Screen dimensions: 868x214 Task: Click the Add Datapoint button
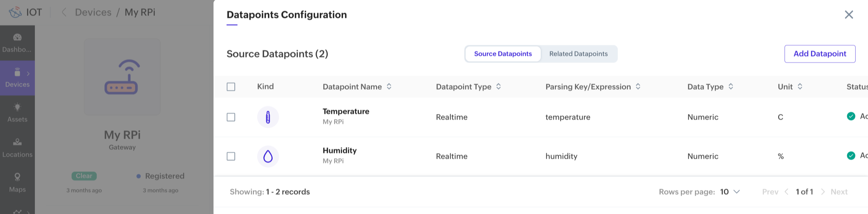(x=819, y=54)
